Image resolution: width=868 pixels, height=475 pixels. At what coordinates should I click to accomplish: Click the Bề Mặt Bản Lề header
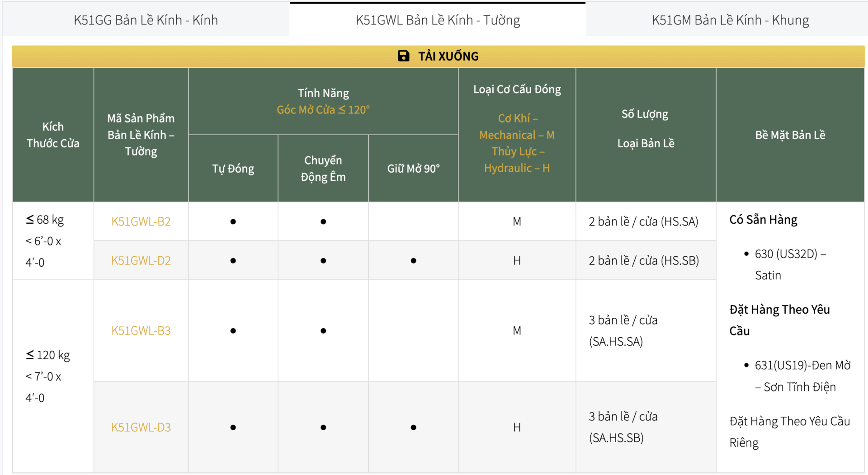[790, 134]
